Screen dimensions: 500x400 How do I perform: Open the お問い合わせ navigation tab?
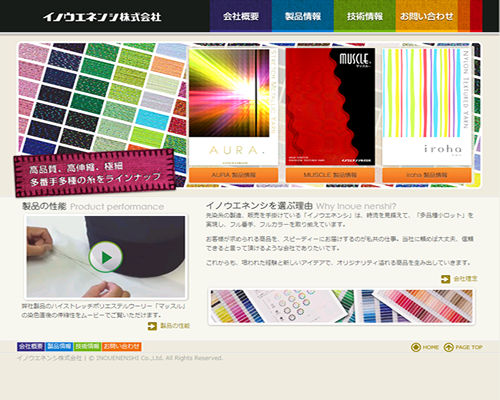pos(426,16)
